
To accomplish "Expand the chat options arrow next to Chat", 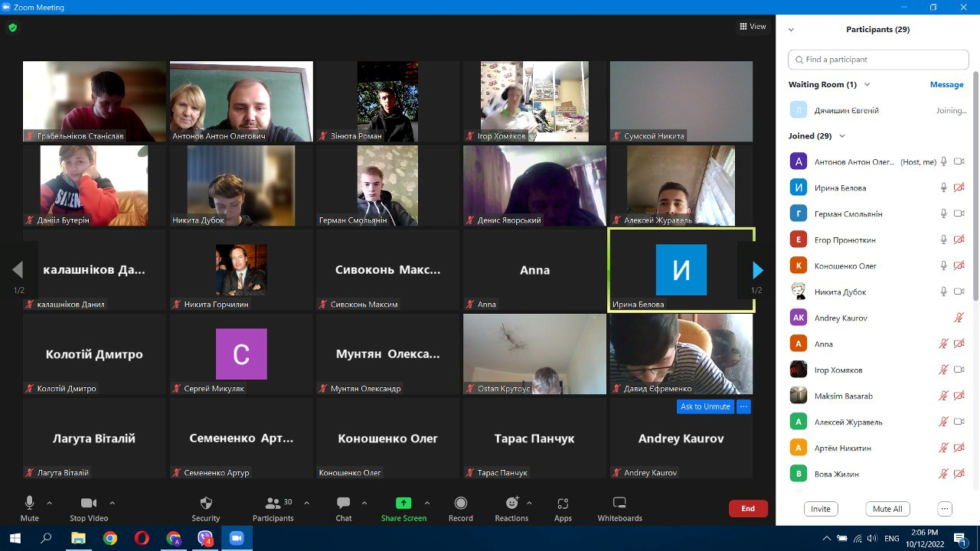I will tap(364, 503).
